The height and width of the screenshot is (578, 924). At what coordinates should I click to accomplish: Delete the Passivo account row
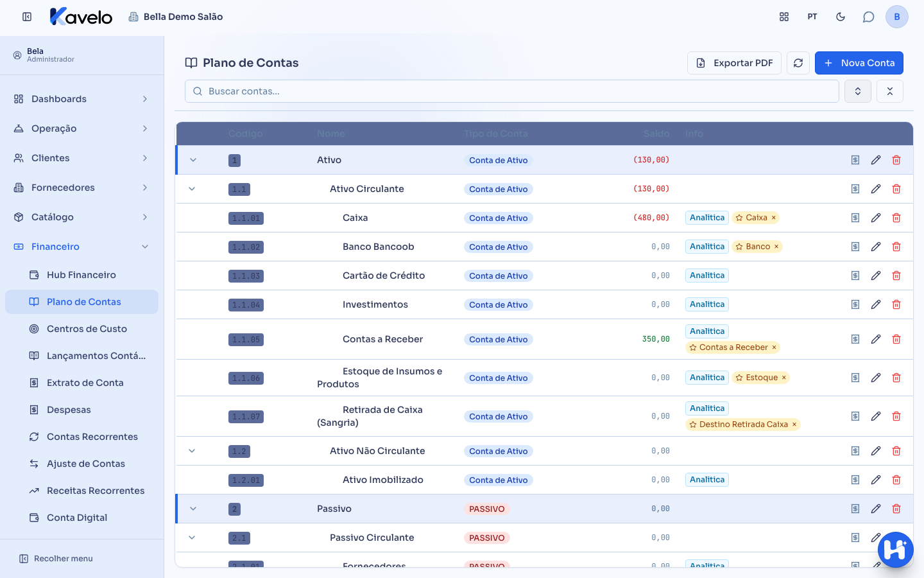[896, 509]
